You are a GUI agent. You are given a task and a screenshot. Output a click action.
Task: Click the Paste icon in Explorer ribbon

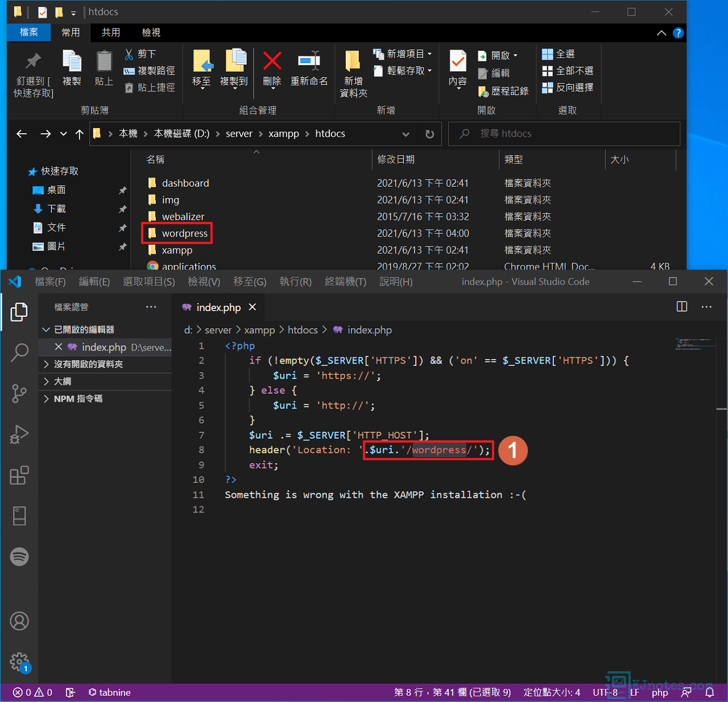104,68
